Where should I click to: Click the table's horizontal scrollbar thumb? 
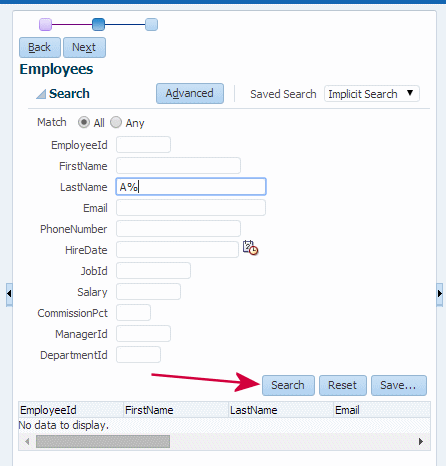click(x=103, y=442)
